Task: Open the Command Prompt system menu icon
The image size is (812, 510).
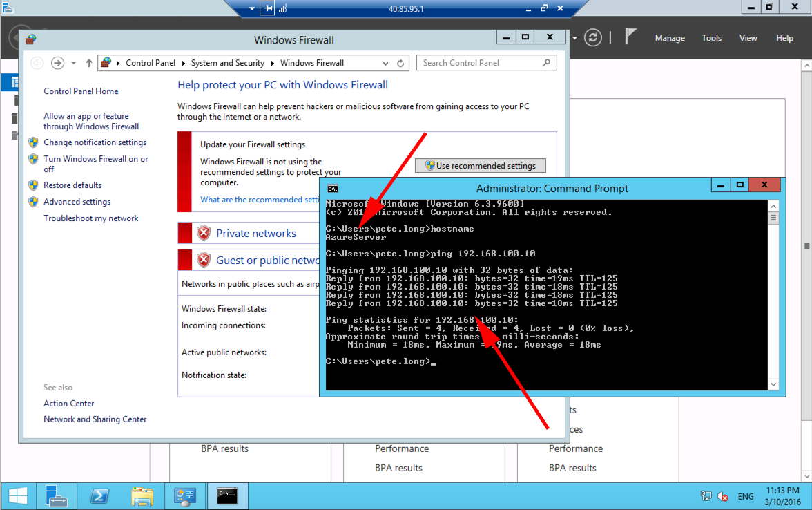Action: click(333, 189)
